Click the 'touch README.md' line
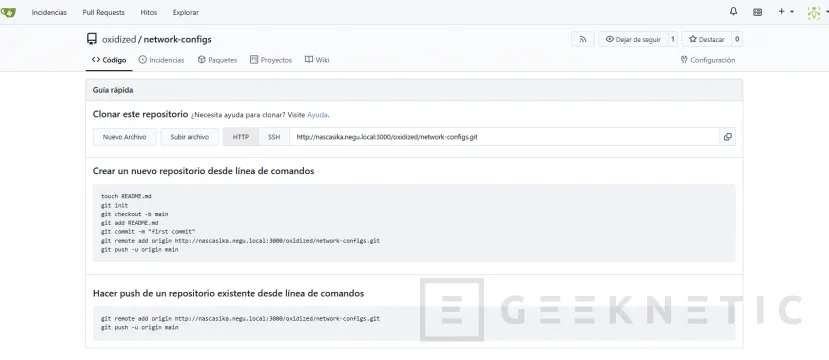829x360 pixels. coord(126,196)
